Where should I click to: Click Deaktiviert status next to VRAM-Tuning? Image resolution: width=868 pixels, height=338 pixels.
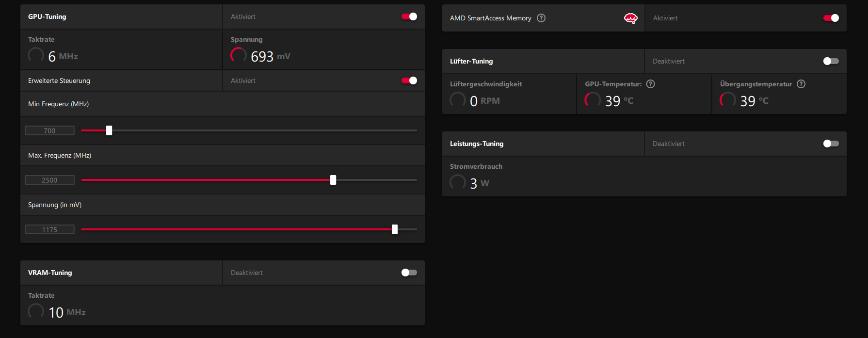(247, 273)
